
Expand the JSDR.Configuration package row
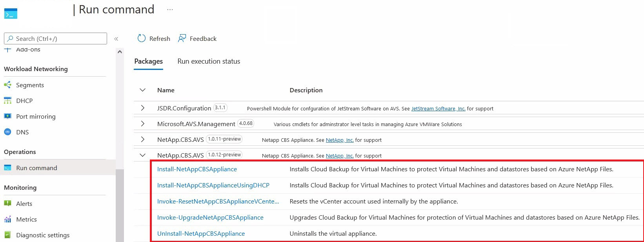coord(142,108)
